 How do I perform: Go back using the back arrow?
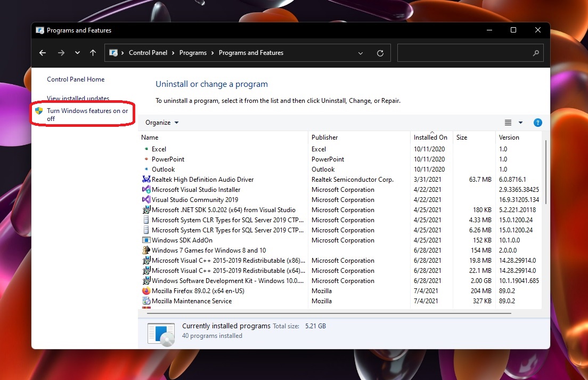43,53
